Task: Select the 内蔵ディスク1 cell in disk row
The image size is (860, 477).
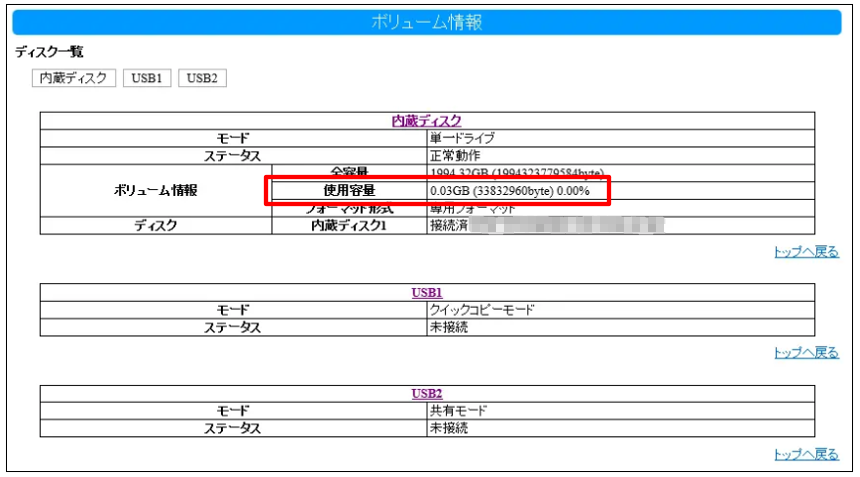Action: tap(349, 226)
